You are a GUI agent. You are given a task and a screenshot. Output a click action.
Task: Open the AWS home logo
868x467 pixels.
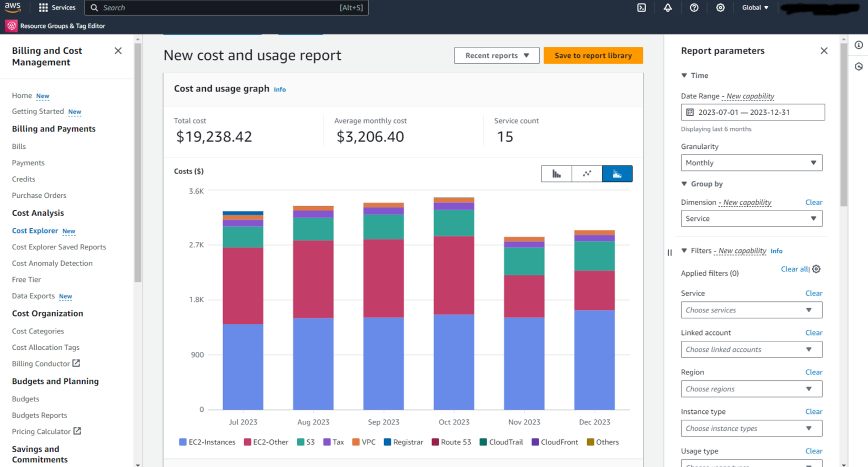(x=13, y=7)
